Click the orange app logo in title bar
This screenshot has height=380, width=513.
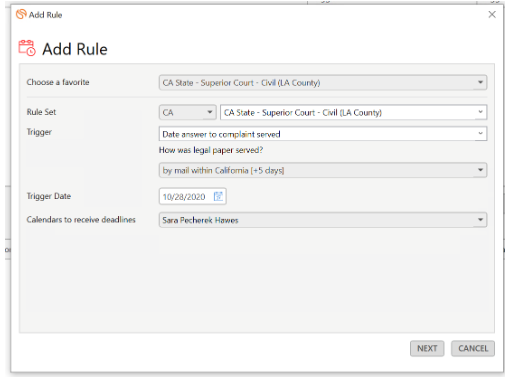21,14
